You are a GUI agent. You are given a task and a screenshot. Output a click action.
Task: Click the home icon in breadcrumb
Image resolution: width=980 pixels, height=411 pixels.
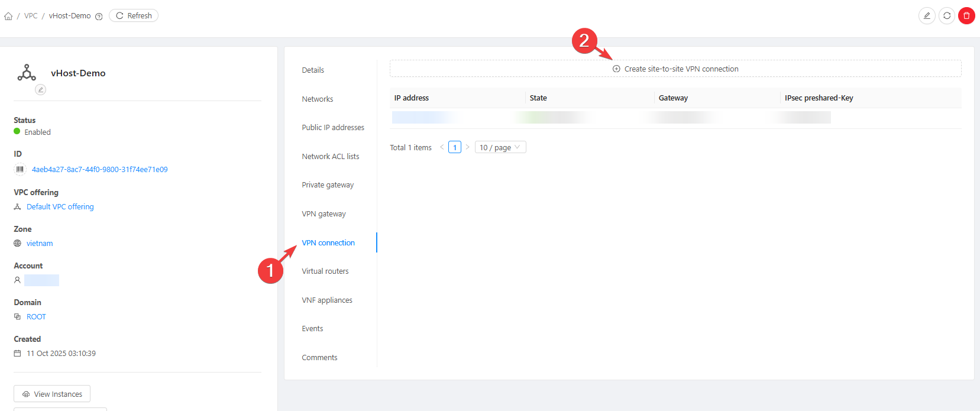point(8,16)
